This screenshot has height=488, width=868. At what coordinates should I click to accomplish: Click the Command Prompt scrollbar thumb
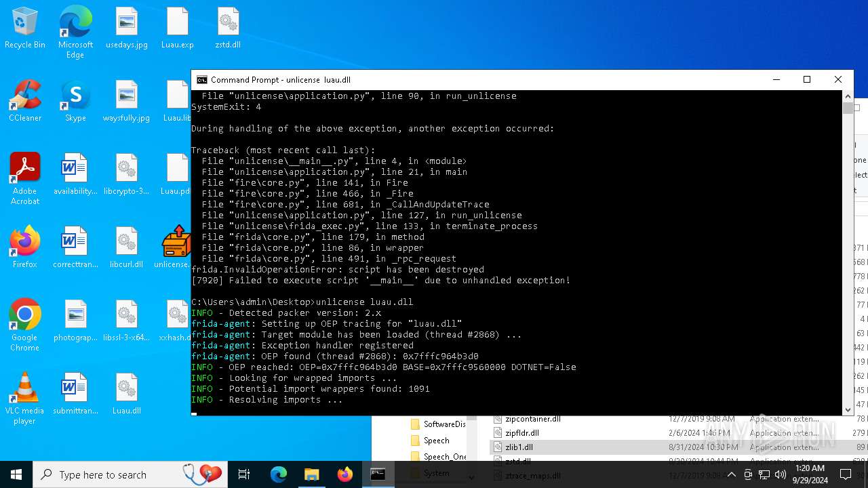(848, 108)
